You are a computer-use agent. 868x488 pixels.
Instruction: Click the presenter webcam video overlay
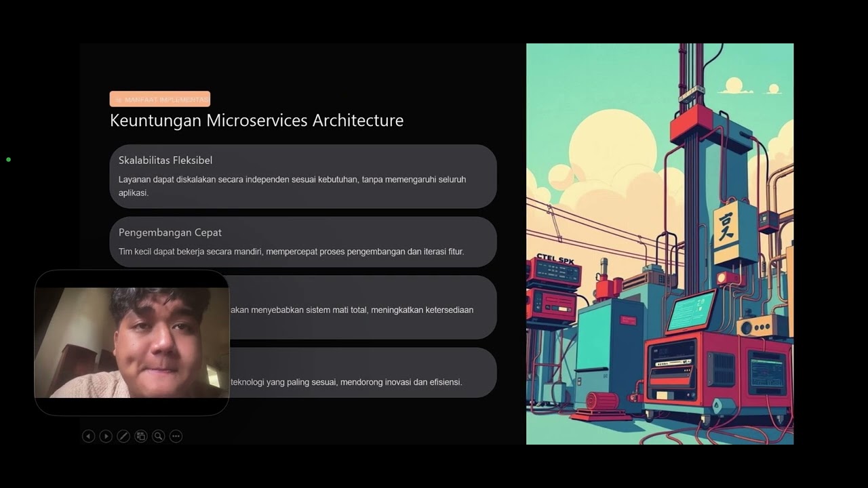(132, 342)
